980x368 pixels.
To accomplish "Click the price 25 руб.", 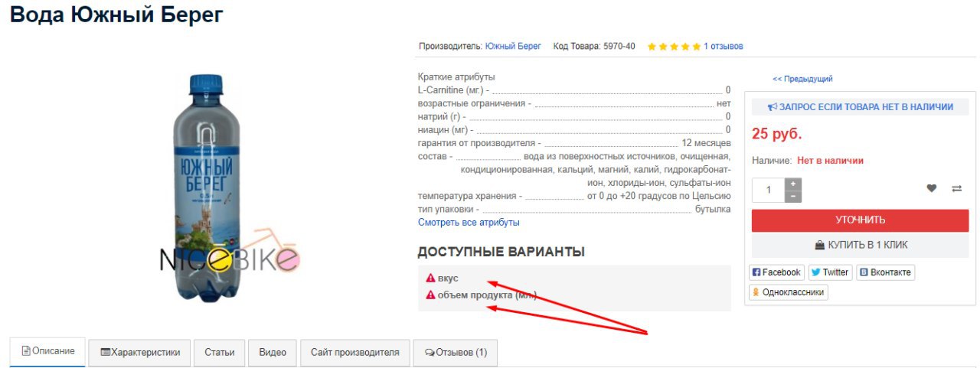I will click(x=777, y=134).
